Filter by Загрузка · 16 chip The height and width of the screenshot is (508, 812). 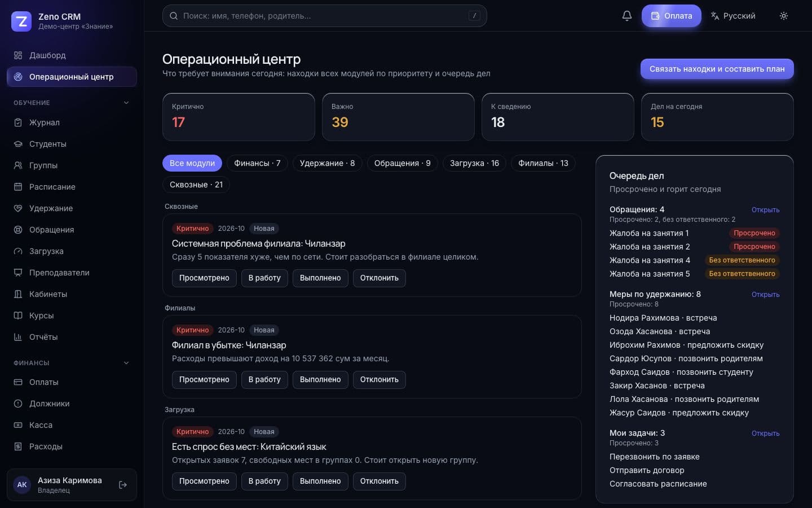pos(474,163)
